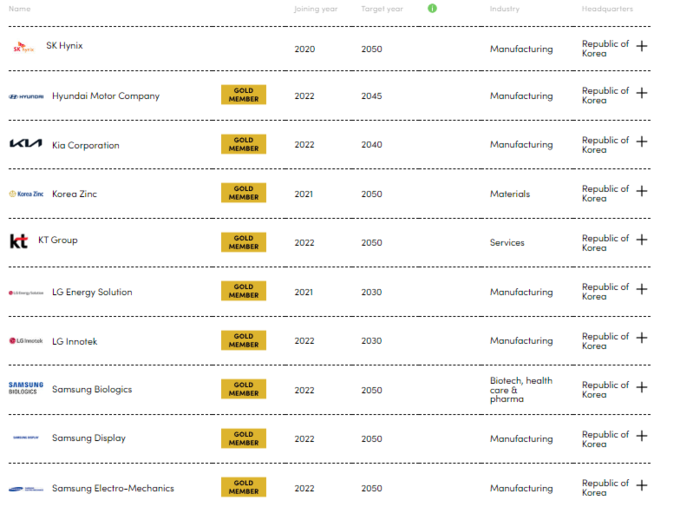
Task: Click the SK Hynix logo
Action: tap(23, 47)
